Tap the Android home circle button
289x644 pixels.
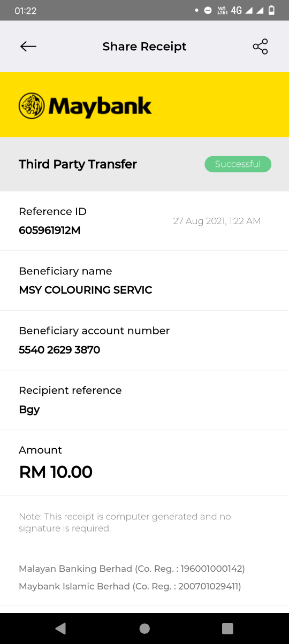click(144, 628)
